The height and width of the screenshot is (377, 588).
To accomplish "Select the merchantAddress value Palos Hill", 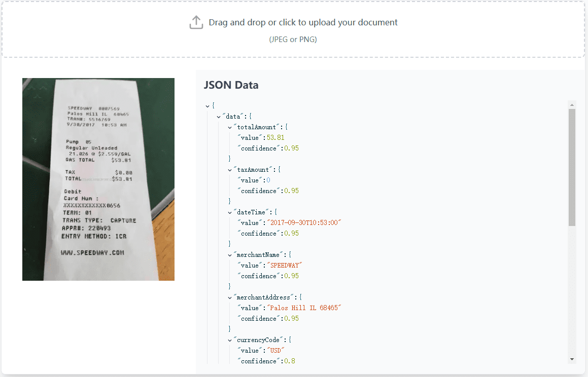I will [304, 308].
